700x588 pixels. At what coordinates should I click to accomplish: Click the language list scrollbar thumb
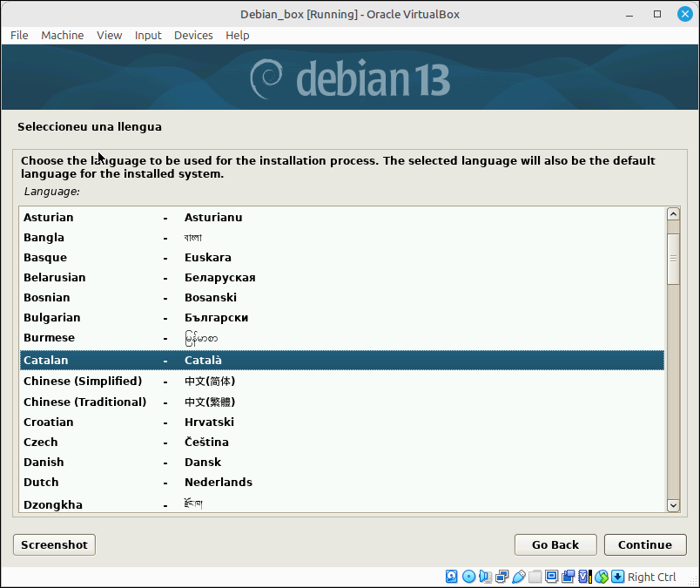(673, 259)
